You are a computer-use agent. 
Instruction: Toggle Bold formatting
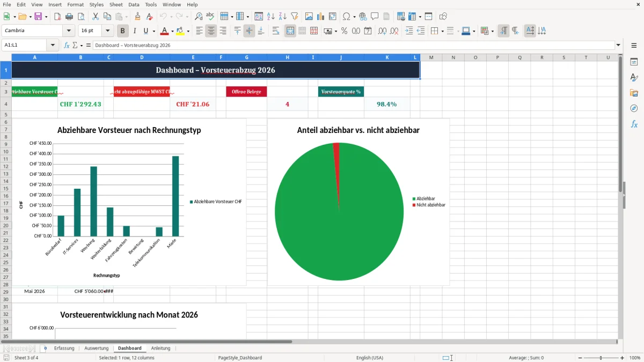tap(123, 31)
